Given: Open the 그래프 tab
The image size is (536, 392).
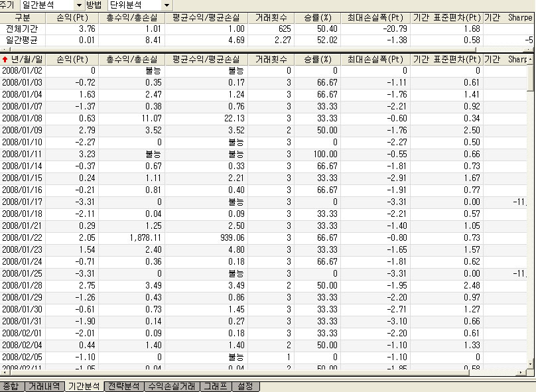Looking at the screenshot, I should tap(215, 386).
